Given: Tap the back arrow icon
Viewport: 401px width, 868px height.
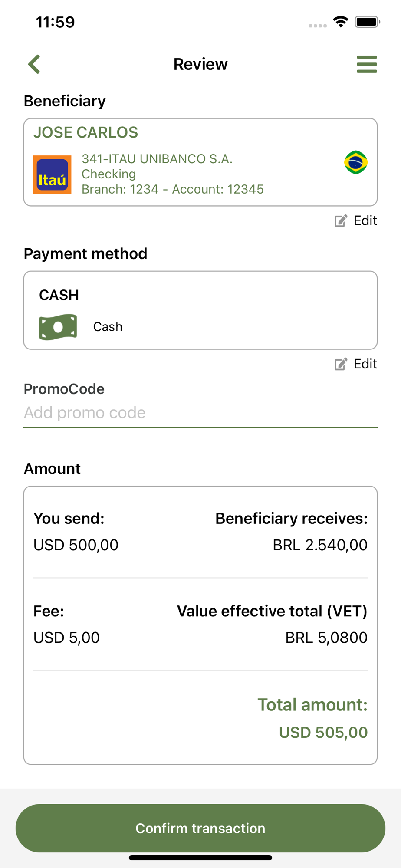Looking at the screenshot, I should pos(34,64).
